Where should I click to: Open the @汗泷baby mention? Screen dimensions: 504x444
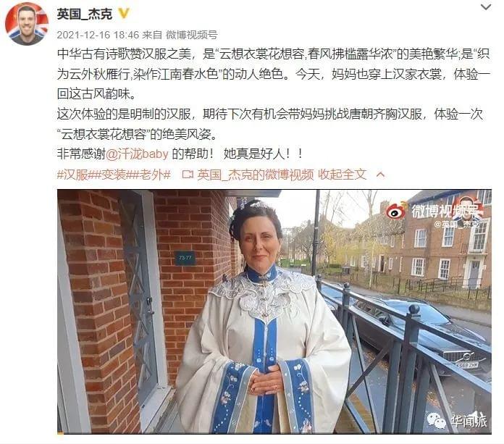coord(137,154)
